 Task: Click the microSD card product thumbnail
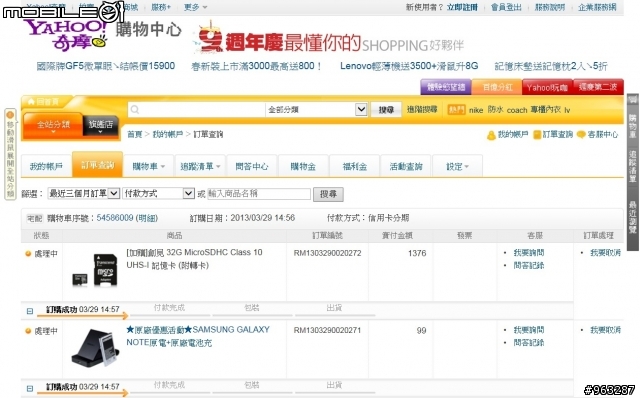(95, 270)
